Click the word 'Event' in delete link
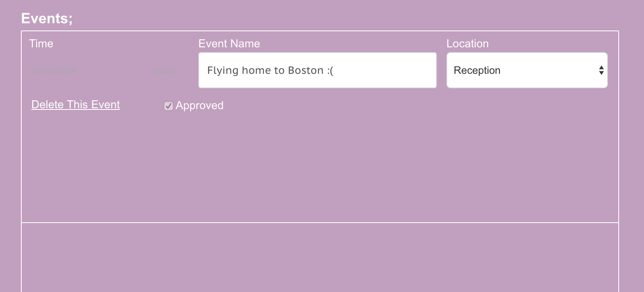Viewport: 644px width, 292px height. pos(106,105)
